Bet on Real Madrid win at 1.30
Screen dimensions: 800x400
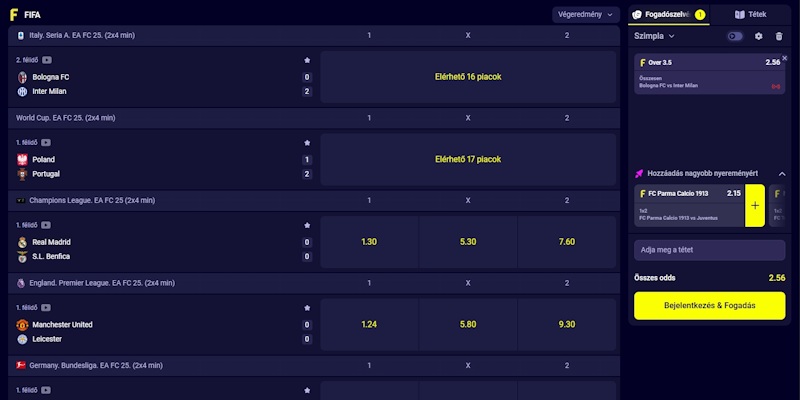coord(369,242)
